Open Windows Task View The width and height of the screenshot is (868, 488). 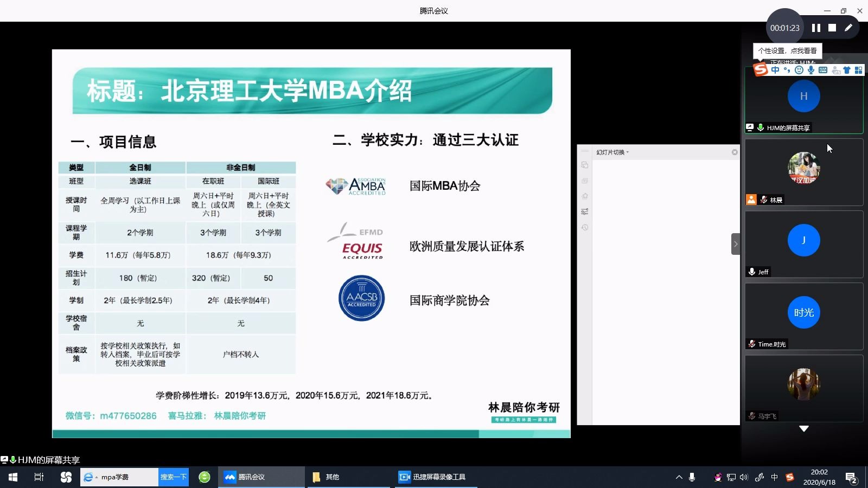tap(39, 477)
